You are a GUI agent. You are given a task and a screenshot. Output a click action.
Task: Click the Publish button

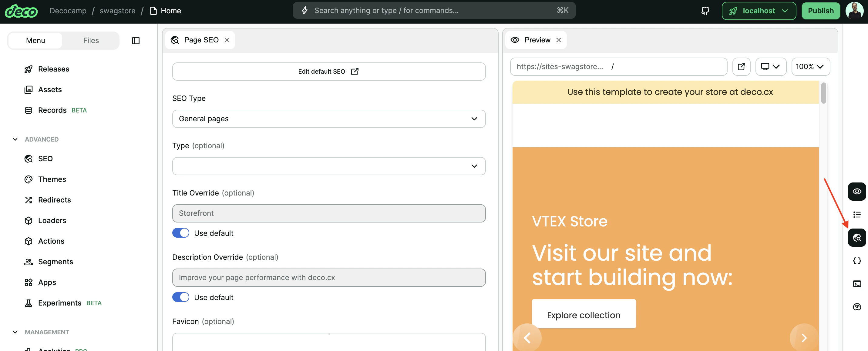(820, 11)
